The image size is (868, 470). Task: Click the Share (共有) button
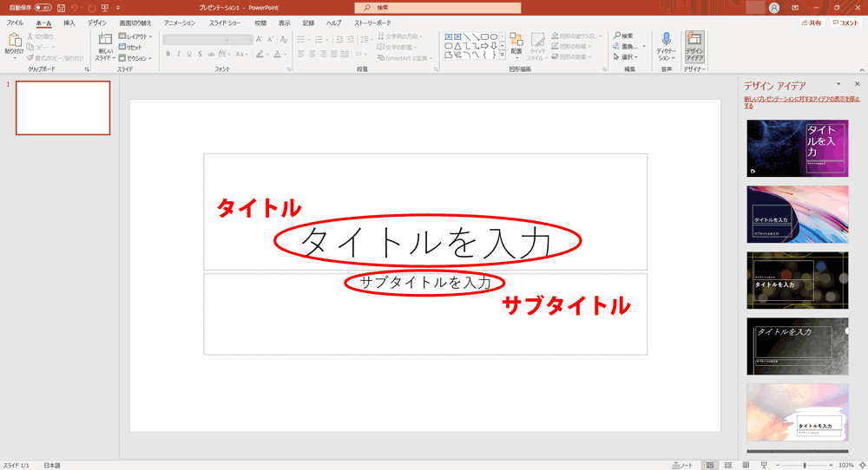coord(812,23)
